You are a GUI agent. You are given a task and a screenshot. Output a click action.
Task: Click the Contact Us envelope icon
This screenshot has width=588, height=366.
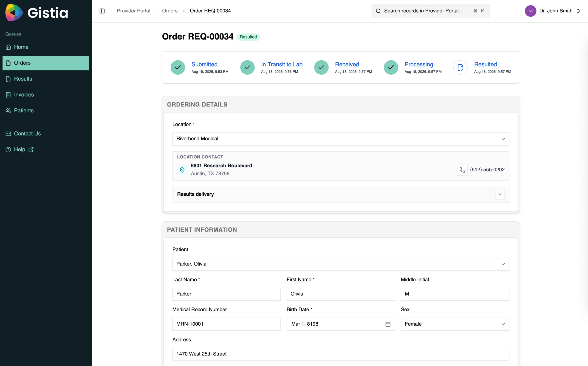(x=8, y=134)
